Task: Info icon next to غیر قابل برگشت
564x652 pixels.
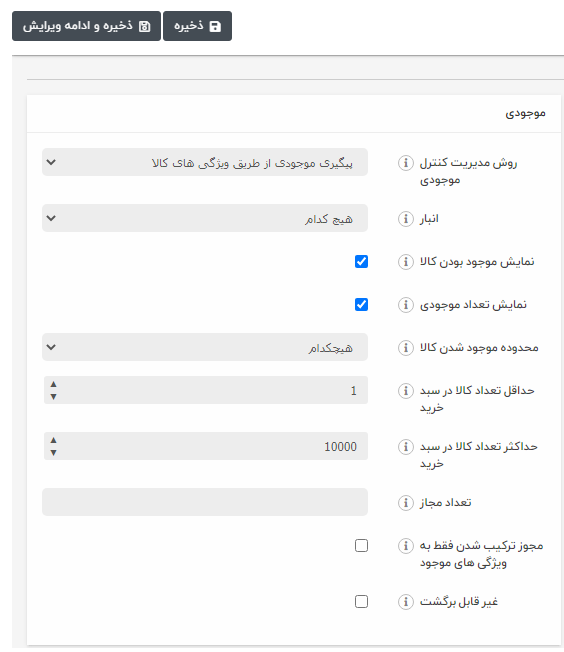Action: (406, 602)
